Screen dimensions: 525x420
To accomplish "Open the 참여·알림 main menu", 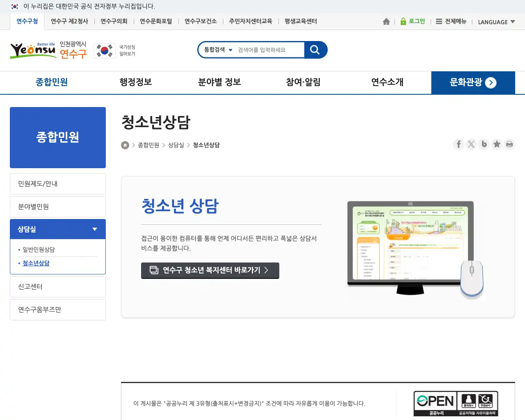I will 303,82.
